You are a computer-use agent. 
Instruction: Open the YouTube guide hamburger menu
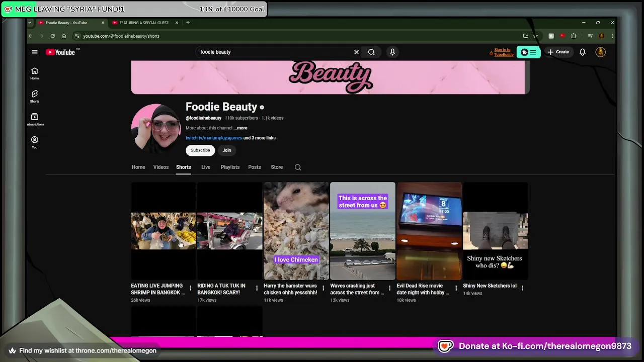point(35,52)
